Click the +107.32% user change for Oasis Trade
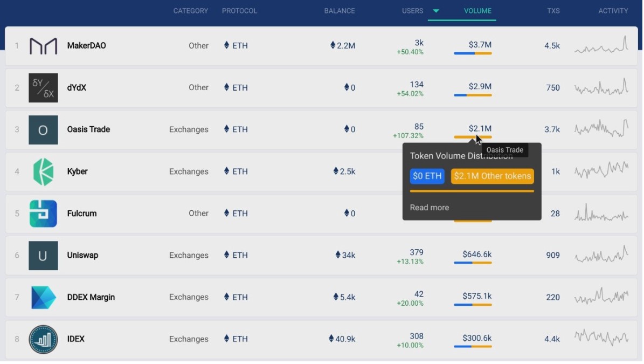 tap(408, 136)
